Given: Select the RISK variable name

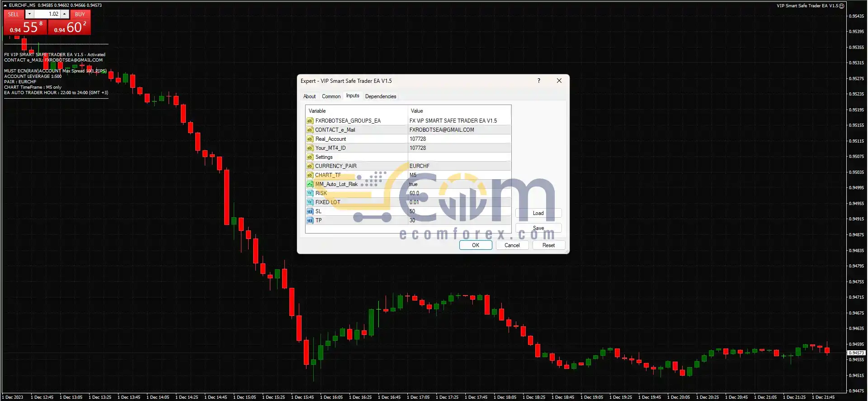Looking at the screenshot, I should (321, 193).
